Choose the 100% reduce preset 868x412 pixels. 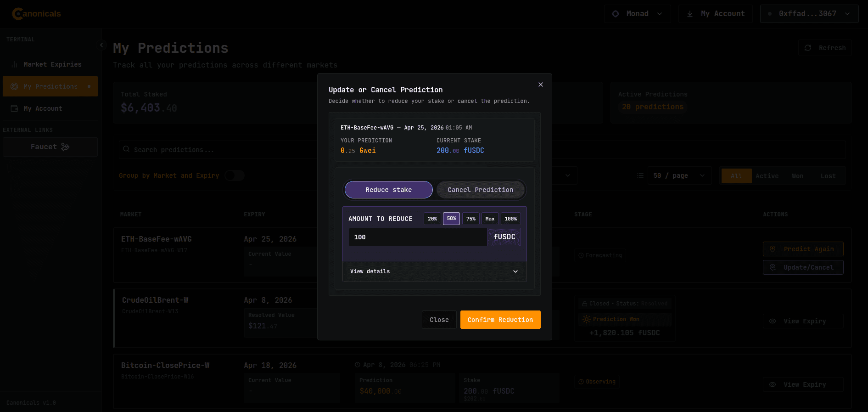point(511,219)
